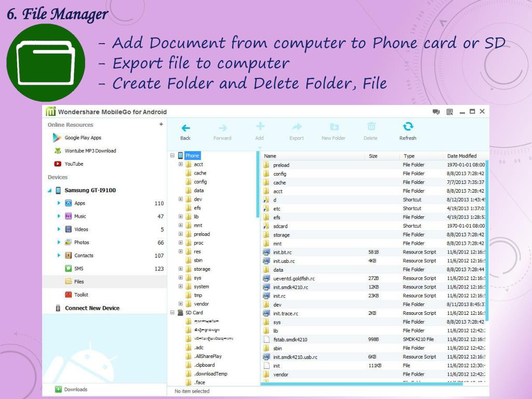The width and height of the screenshot is (532, 399).
Task: Select .downloadTemp folder in tree
Action: (x=211, y=374)
